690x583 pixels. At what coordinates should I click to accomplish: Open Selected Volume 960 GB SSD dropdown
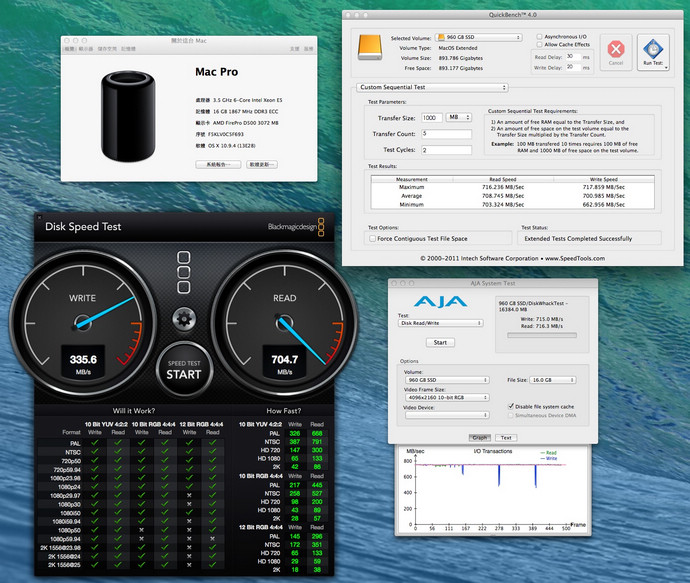(479, 37)
